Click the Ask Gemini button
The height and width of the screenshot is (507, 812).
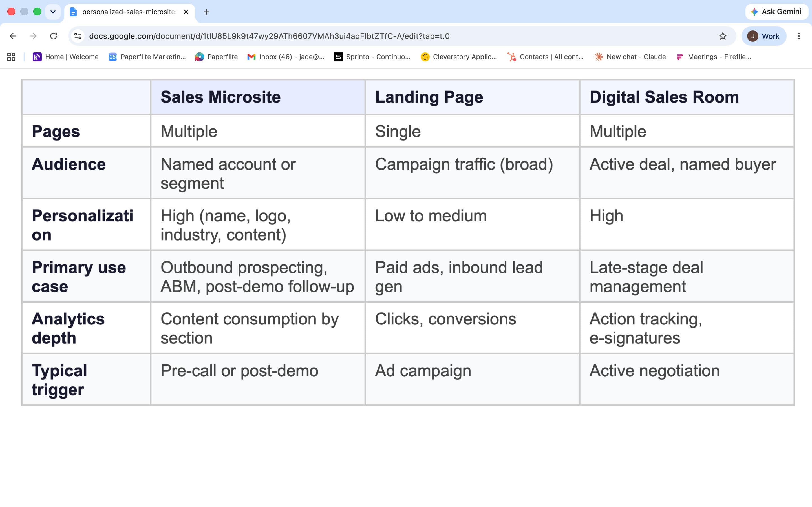click(776, 12)
